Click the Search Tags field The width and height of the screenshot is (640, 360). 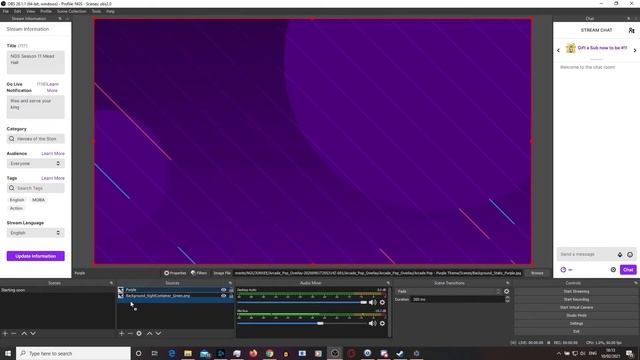point(36,188)
